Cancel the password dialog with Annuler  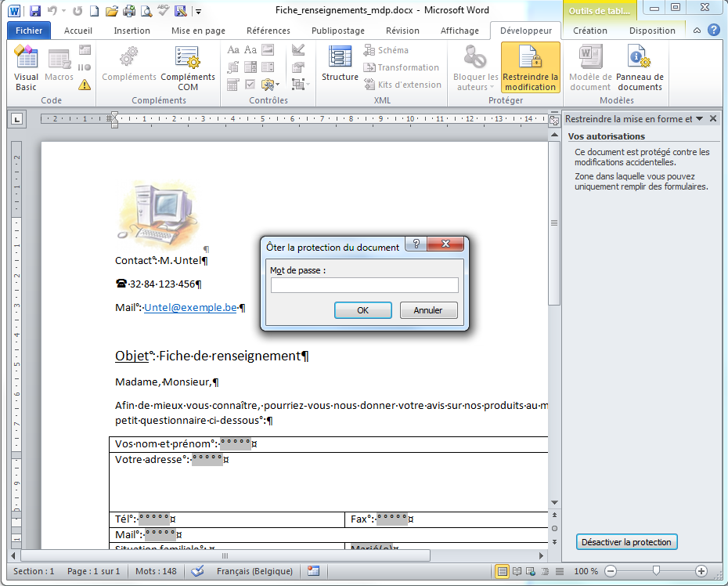(428, 310)
